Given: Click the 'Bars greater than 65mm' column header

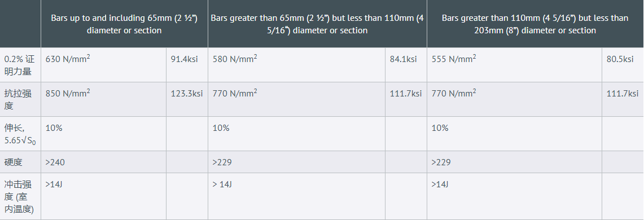Looking at the screenshot, I should point(317,24).
